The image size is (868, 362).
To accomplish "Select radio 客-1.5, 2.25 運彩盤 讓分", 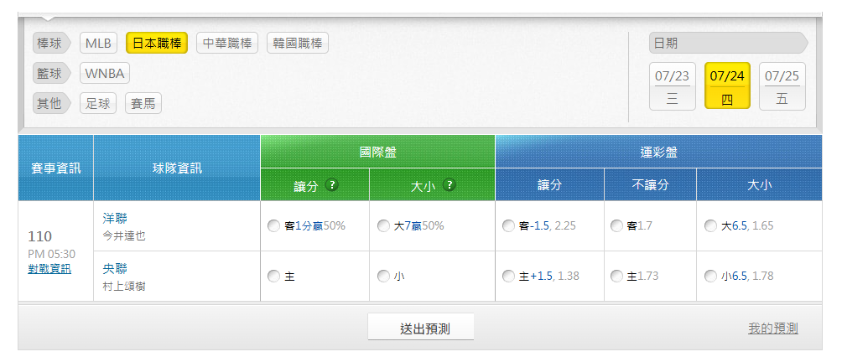I will point(508,226).
